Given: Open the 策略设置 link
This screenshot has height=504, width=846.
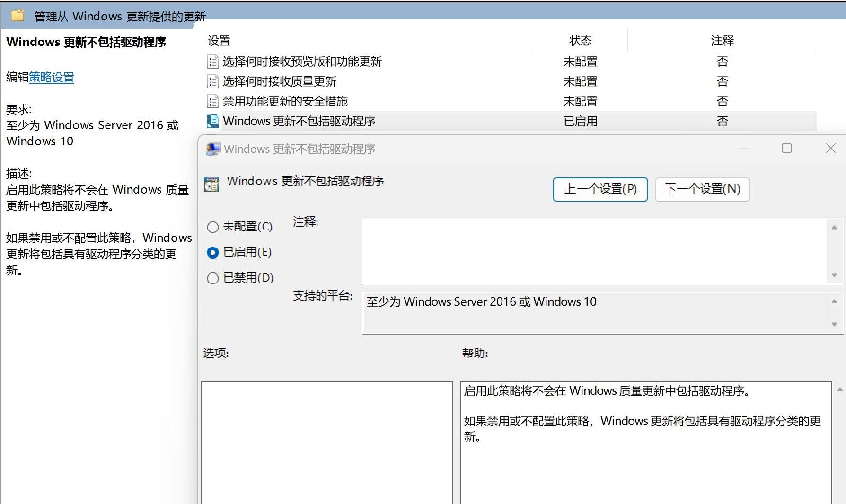Looking at the screenshot, I should tap(52, 77).
